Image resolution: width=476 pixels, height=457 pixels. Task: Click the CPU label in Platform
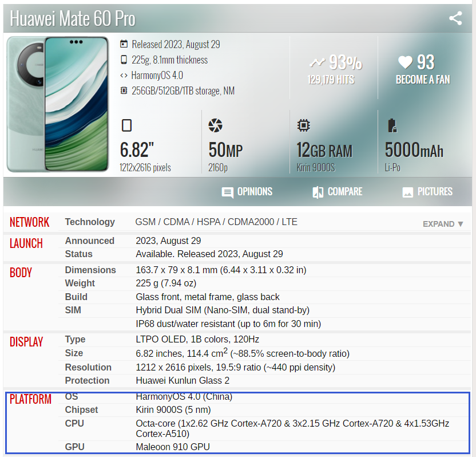pyautogui.click(x=74, y=423)
